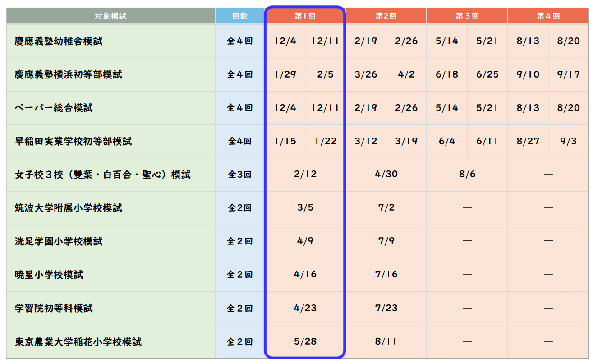Select 全2回 in the 筑波大学附属小学校模試 row
The height and width of the screenshot is (364, 593).
click(x=239, y=208)
